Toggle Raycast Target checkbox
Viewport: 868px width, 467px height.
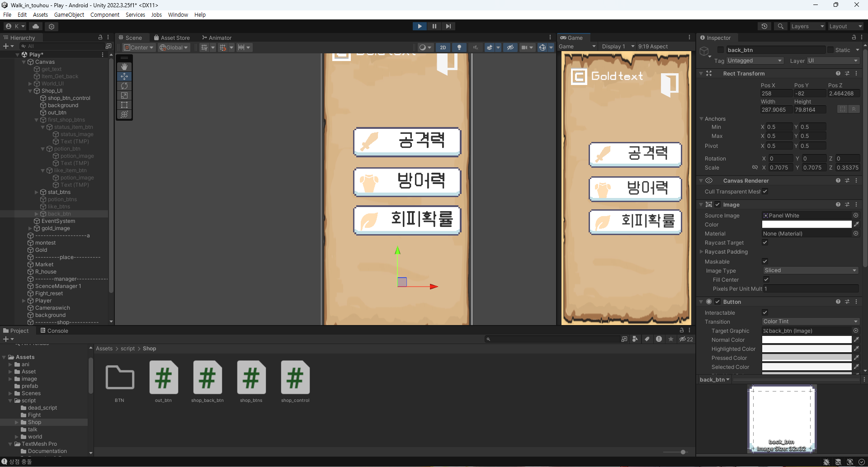[765, 242]
